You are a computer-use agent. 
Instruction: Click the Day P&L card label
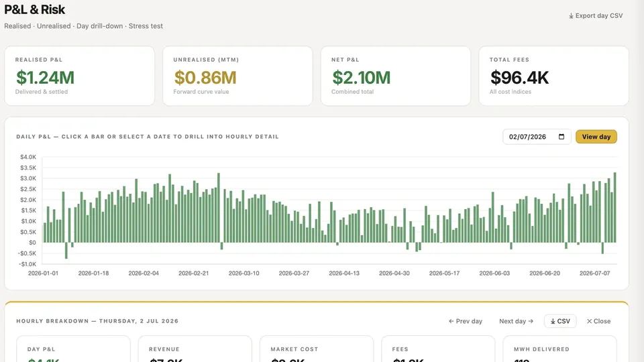pyautogui.click(x=41, y=349)
